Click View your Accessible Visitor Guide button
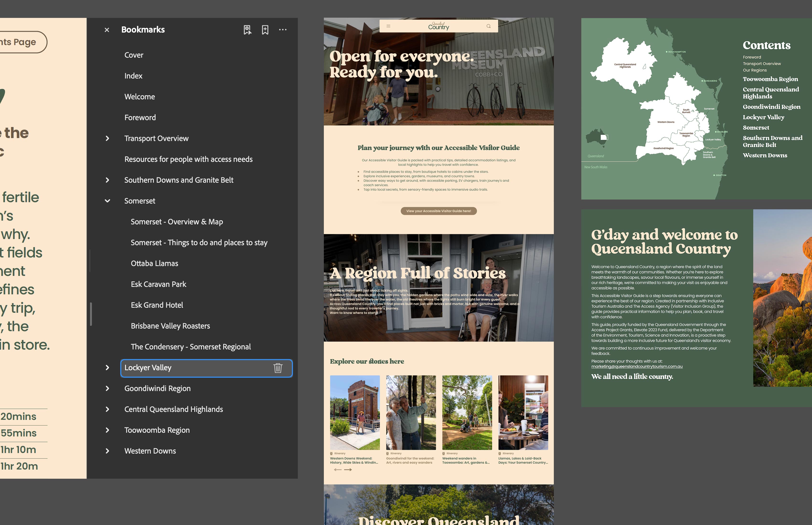Image resolution: width=812 pixels, height=525 pixels. (438, 211)
